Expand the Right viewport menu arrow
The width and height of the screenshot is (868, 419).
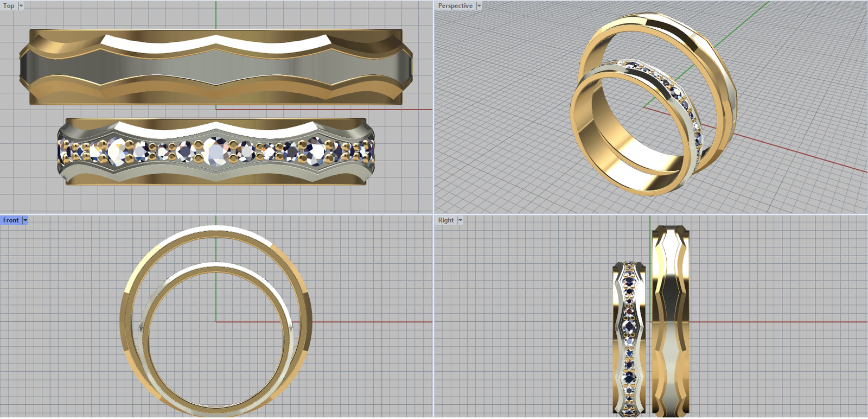460,220
